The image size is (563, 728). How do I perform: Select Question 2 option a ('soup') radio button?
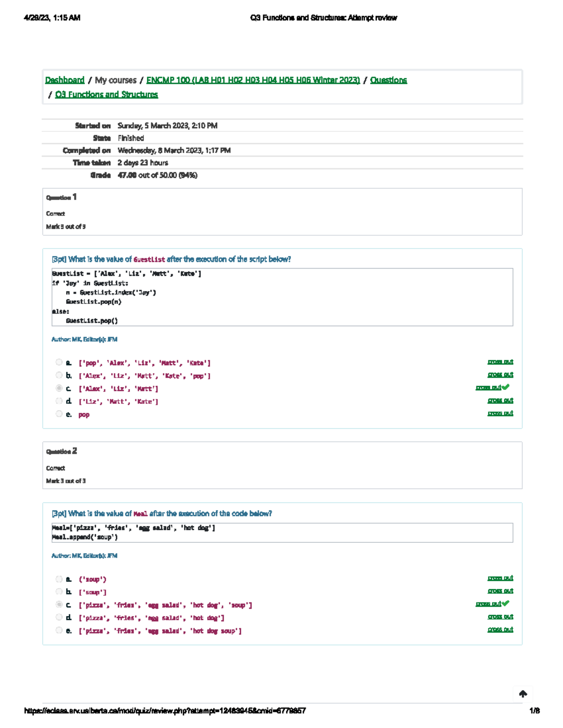tap(59, 579)
